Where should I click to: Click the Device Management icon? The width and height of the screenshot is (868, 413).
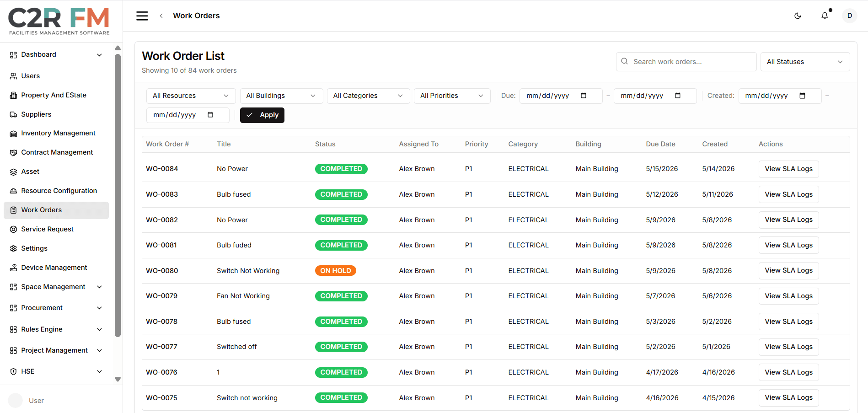[13, 268]
